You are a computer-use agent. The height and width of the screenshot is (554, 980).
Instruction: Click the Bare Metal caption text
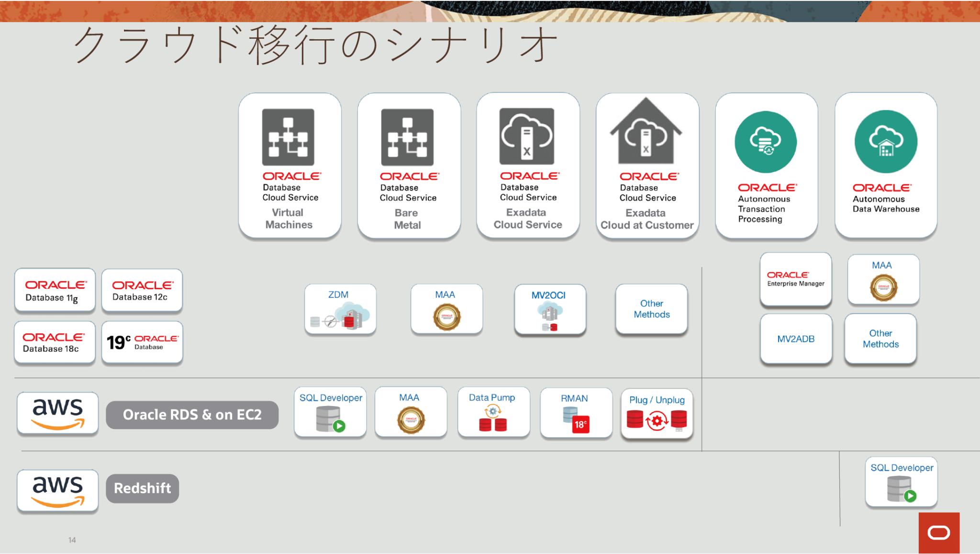[x=407, y=219]
